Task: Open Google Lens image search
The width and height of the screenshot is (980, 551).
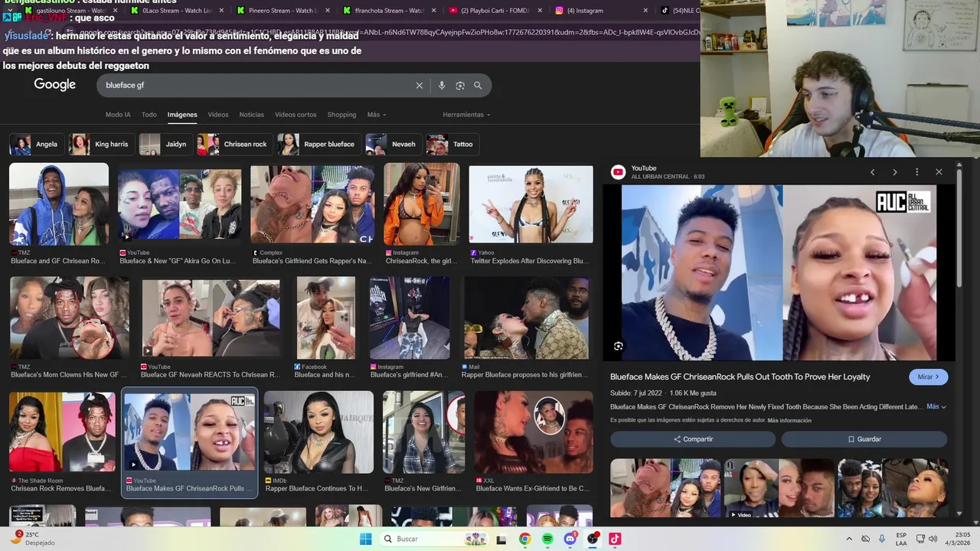Action: click(x=460, y=86)
